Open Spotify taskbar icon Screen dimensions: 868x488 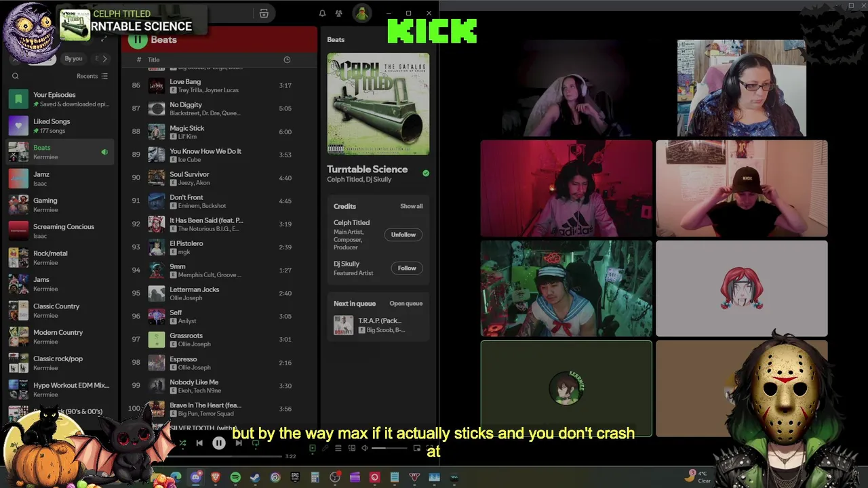point(235,477)
